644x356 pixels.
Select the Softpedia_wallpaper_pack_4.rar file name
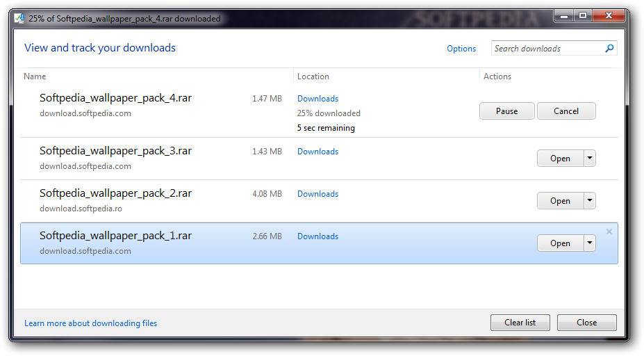tap(115, 98)
